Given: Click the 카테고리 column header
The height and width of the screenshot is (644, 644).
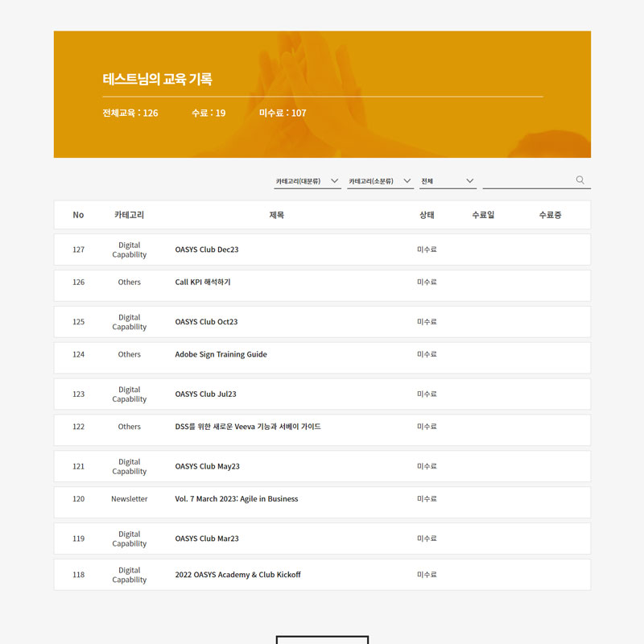Looking at the screenshot, I should coord(129,215).
